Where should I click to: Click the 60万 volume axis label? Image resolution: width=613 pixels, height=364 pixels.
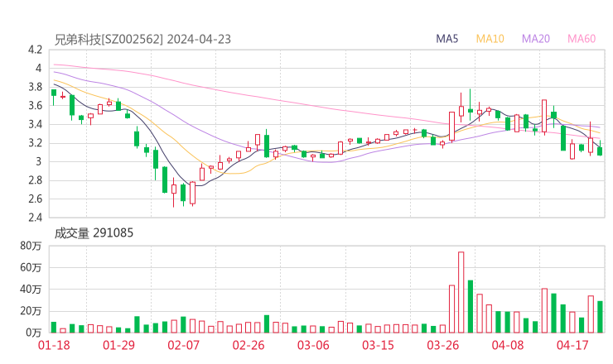31,267
